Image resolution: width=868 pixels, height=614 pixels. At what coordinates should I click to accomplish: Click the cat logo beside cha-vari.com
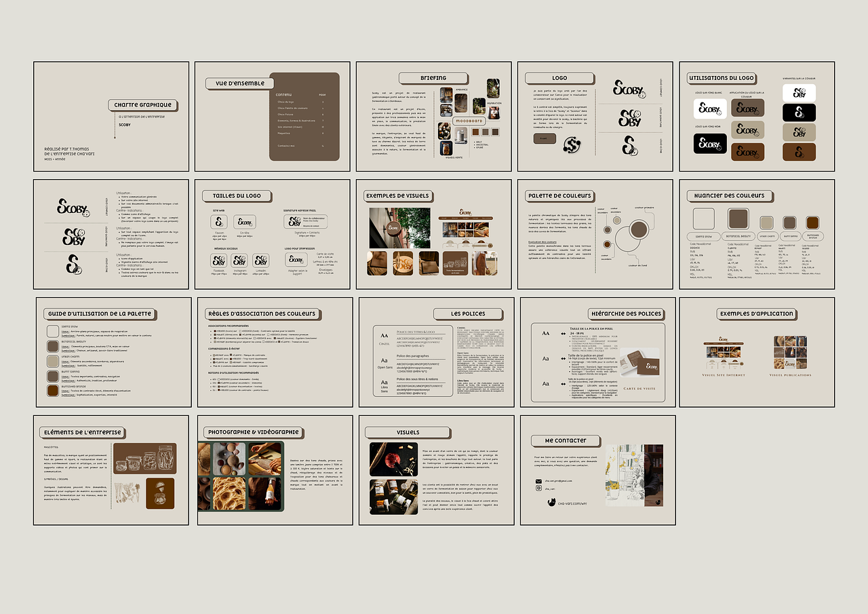pos(551,503)
